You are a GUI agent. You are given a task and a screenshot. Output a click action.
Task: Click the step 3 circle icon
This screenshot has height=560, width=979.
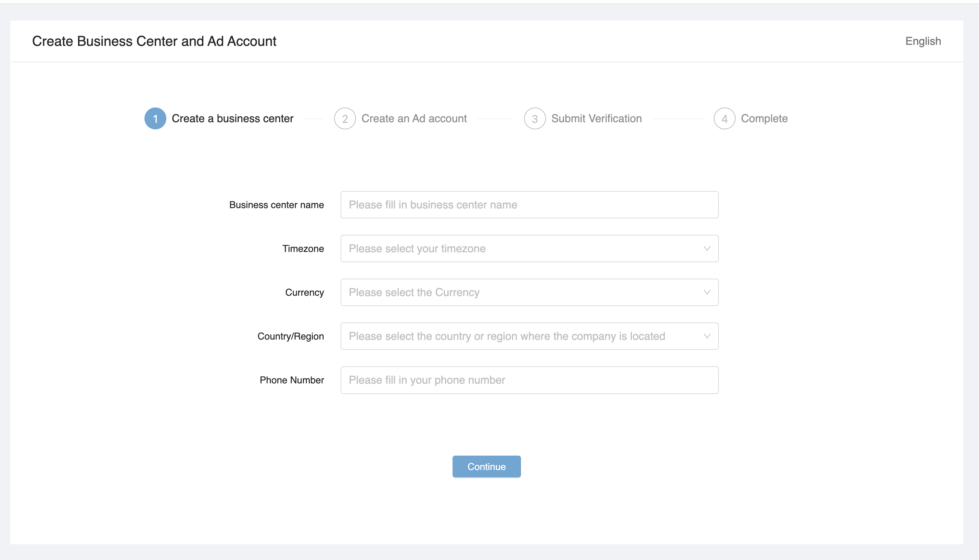click(x=535, y=118)
